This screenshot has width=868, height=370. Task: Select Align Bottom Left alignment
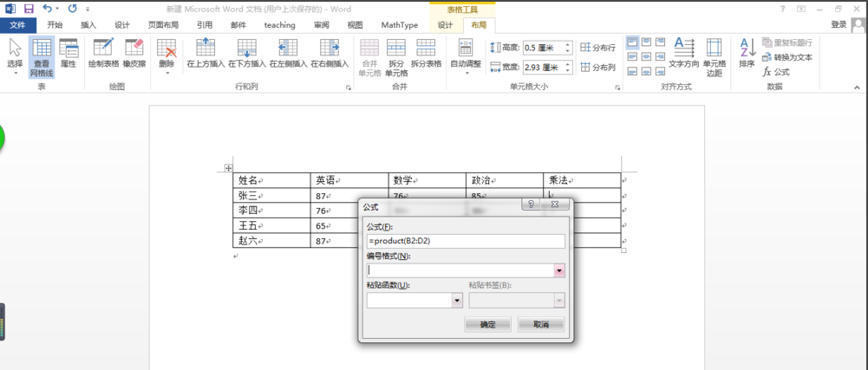point(632,71)
